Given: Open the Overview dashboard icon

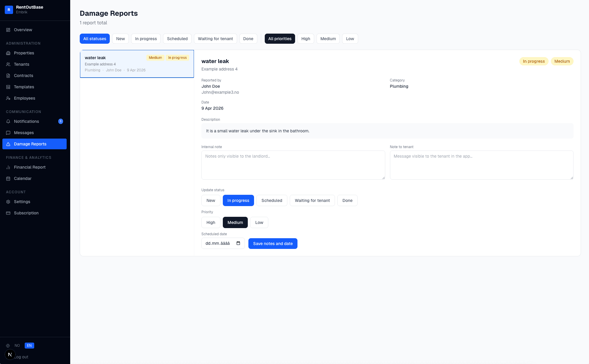Looking at the screenshot, I should [x=8, y=30].
